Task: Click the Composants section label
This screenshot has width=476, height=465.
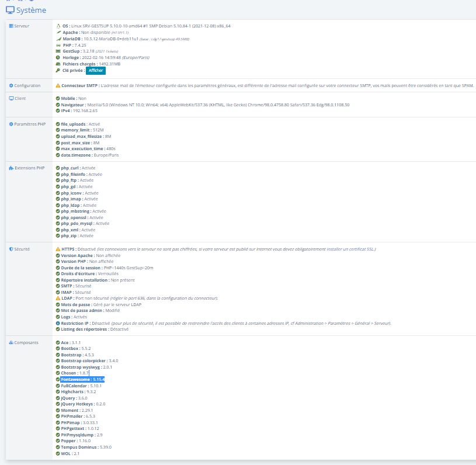Action: point(26,342)
